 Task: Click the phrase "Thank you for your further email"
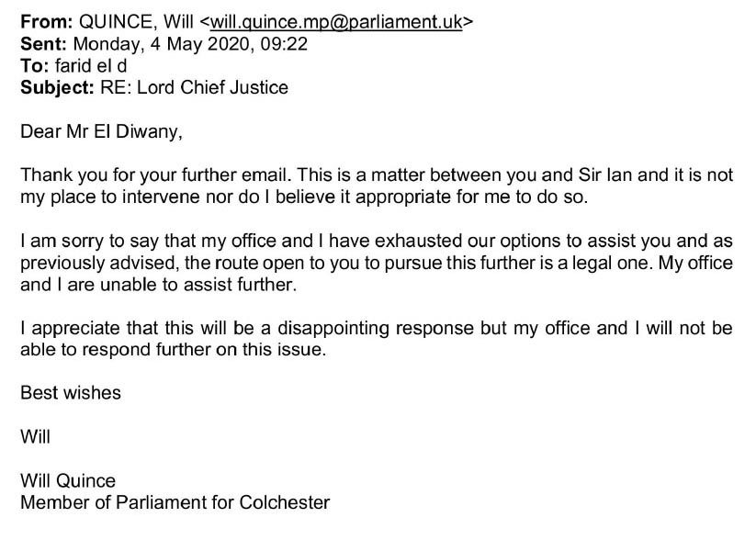coord(155,175)
